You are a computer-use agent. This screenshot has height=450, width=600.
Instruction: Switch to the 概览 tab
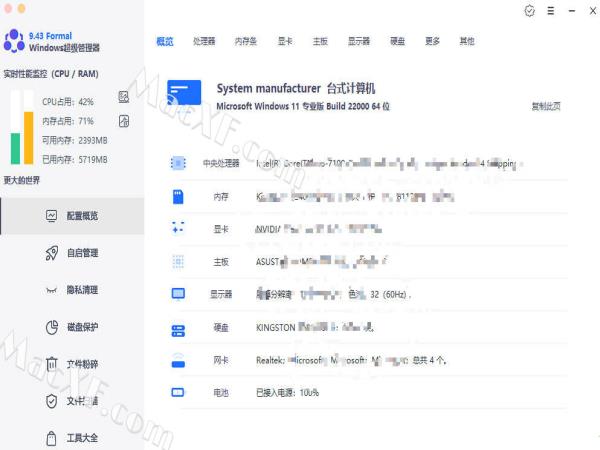click(x=165, y=41)
